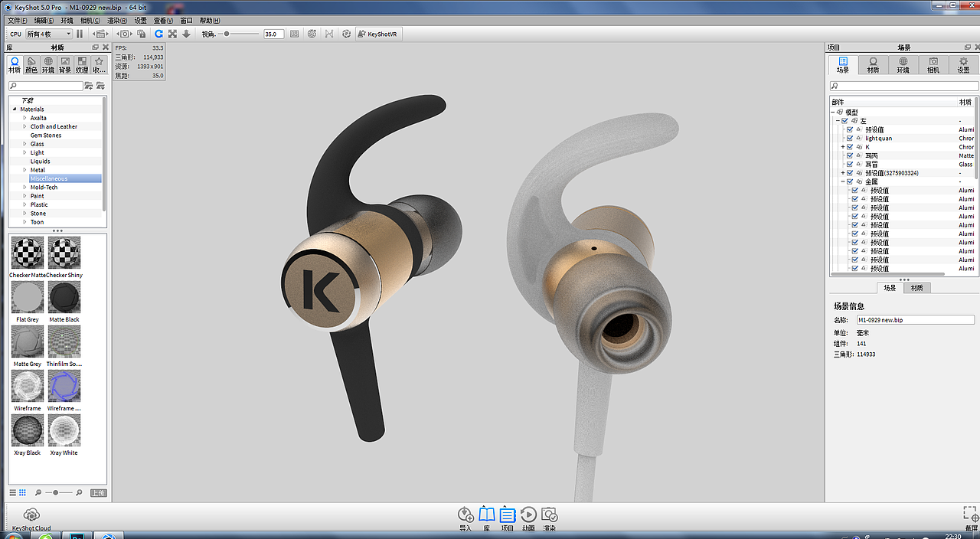Toggle checkbox for 耳冒 part
The width and height of the screenshot is (980, 539).
[850, 164]
